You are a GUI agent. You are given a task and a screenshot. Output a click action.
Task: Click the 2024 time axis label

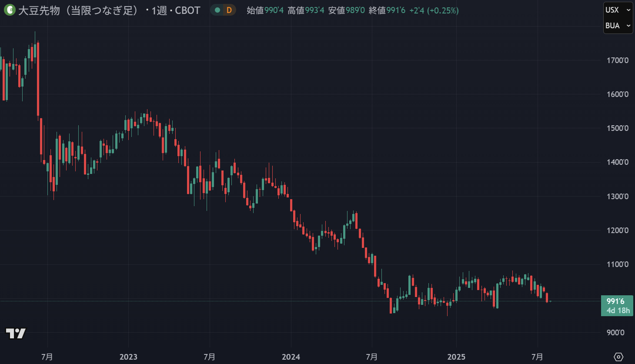[291, 357]
